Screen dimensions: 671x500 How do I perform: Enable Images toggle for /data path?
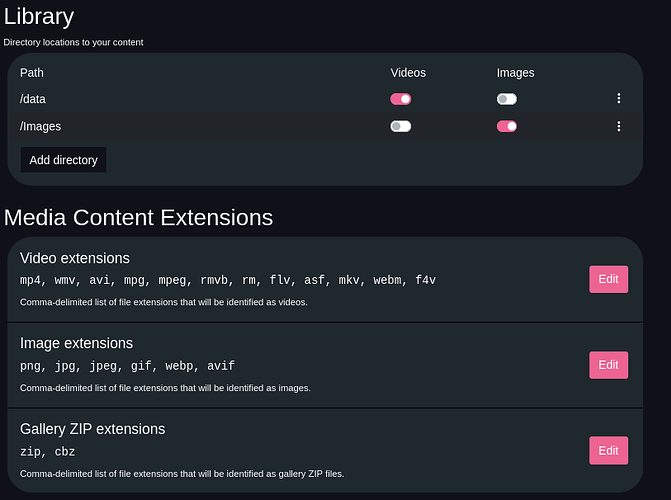pyautogui.click(x=507, y=99)
